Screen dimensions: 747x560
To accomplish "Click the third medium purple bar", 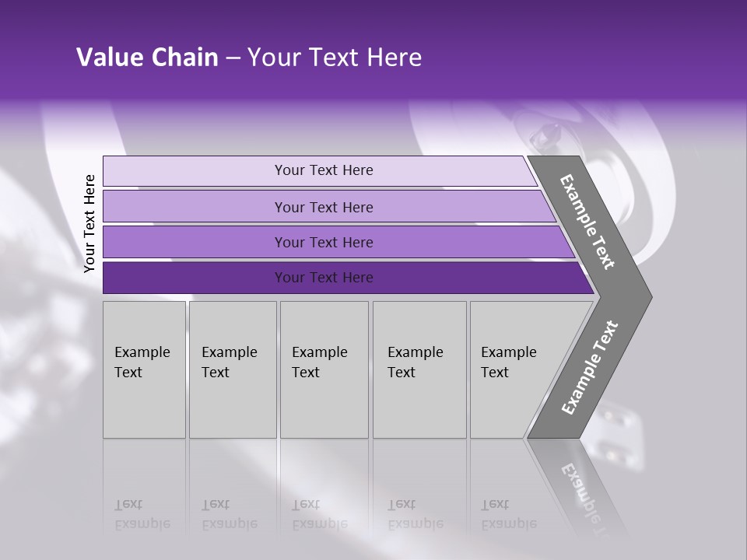I will pyautogui.click(x=323, y=242).
